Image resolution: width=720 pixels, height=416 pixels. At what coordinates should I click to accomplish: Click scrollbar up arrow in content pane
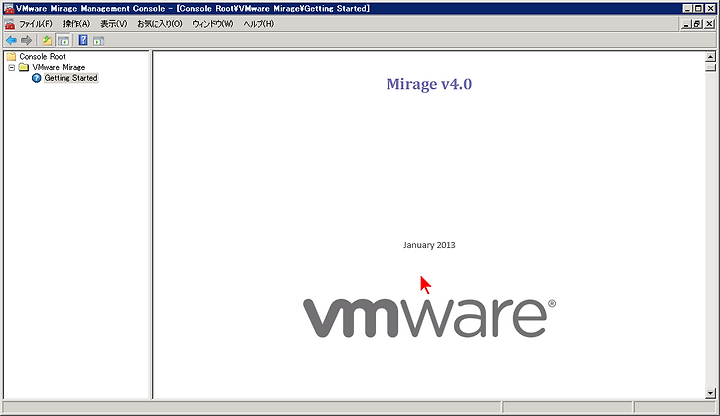pyautogui.click(x=710, y=57)
